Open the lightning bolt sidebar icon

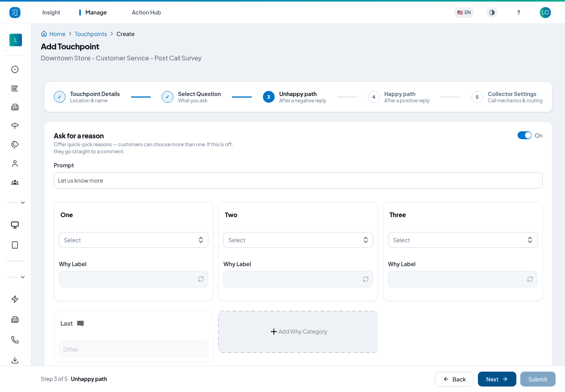coord(15,299)
